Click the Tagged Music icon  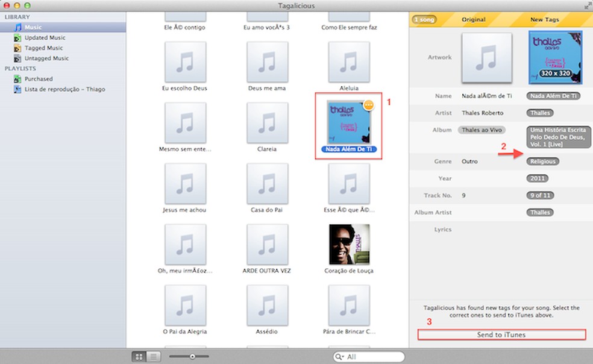(17, 48)
